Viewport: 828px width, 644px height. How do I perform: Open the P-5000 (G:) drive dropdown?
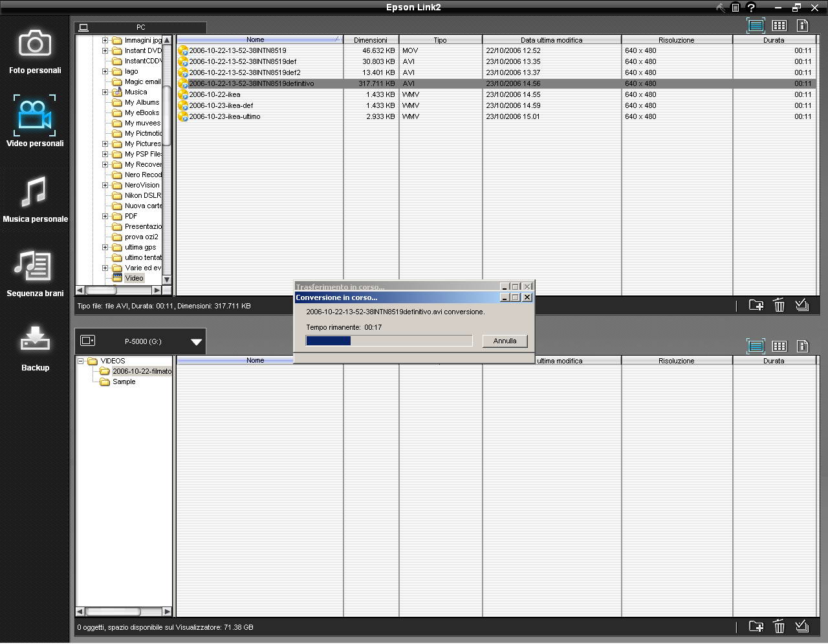197,341
